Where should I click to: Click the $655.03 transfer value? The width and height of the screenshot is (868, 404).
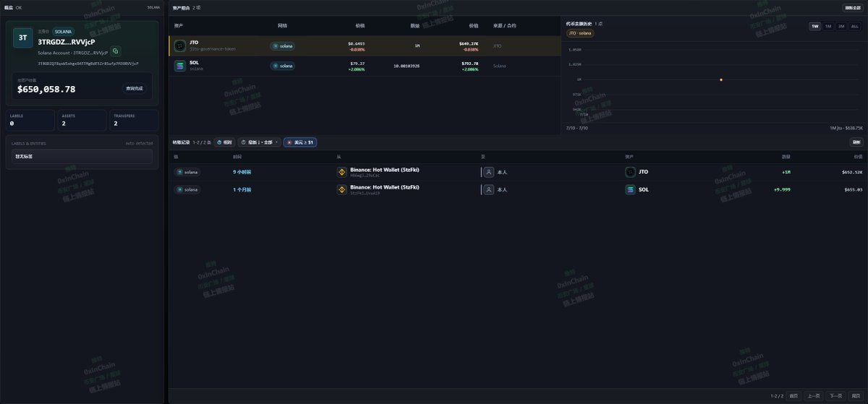tap(853, 189)
